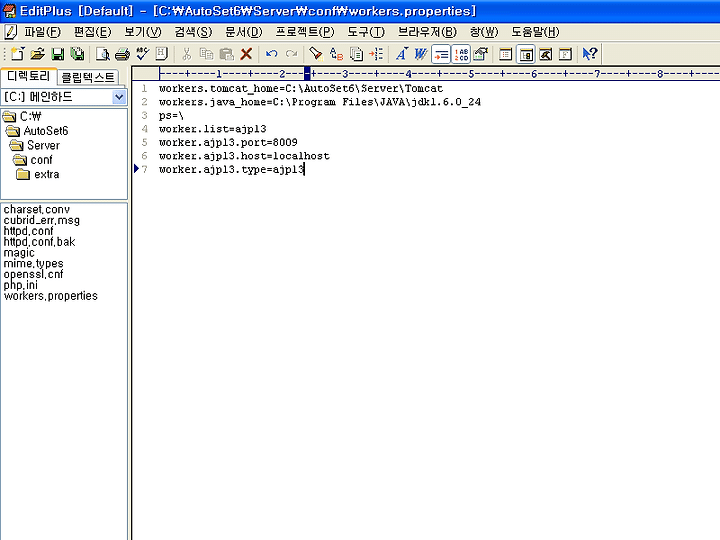Toggle the pressed window layout toolbar button

[526, 54]
